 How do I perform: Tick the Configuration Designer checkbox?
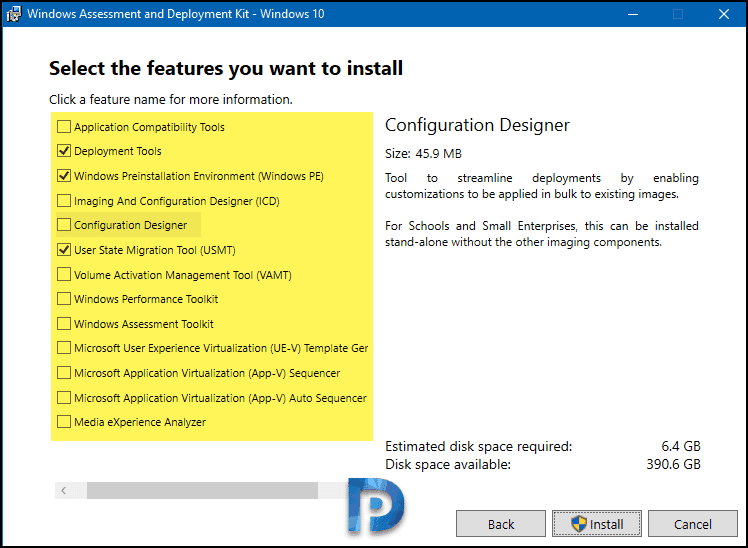pyautogui.click(x=63, y=225)
